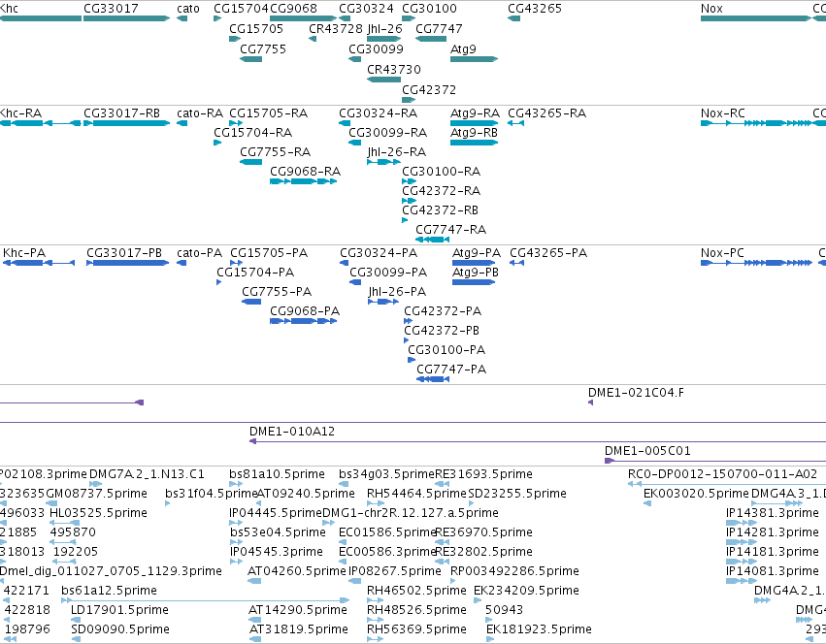
Task: Click the IP14381.3prime EST label
Action: pos(773,513)
